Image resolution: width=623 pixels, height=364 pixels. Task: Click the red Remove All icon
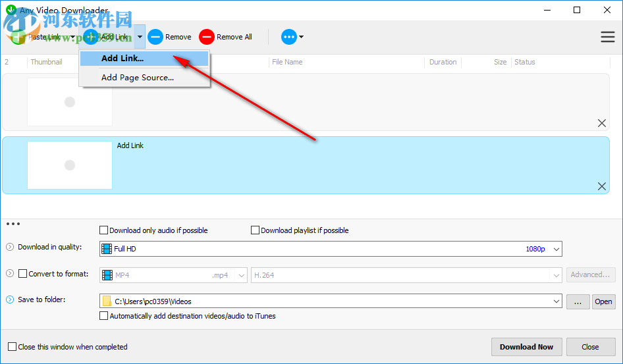207,37
